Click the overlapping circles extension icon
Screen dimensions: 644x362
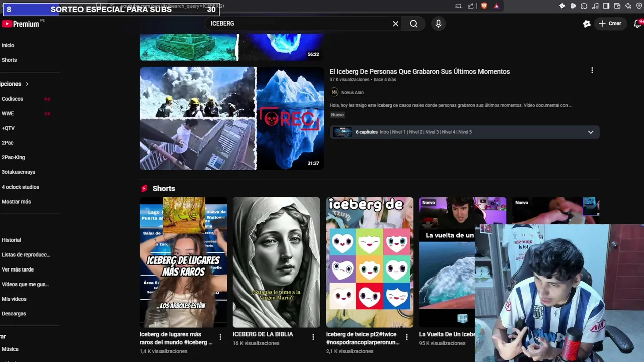573,6
